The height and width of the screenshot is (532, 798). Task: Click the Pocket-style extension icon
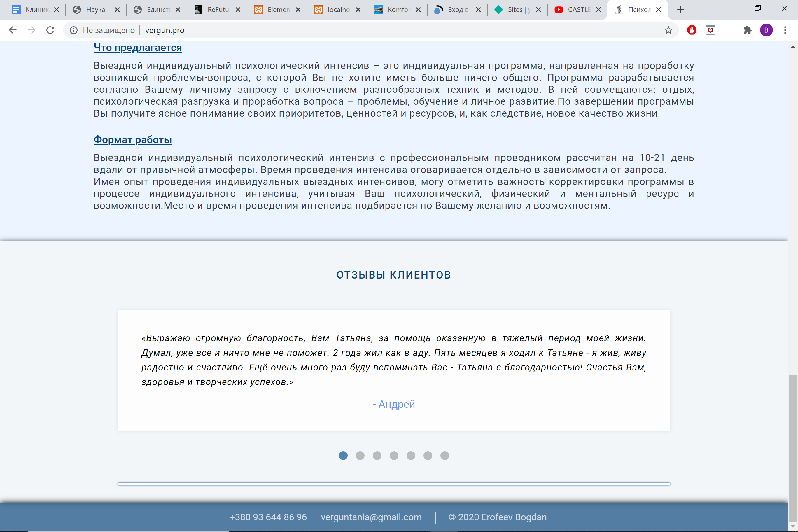pos(710,30)
